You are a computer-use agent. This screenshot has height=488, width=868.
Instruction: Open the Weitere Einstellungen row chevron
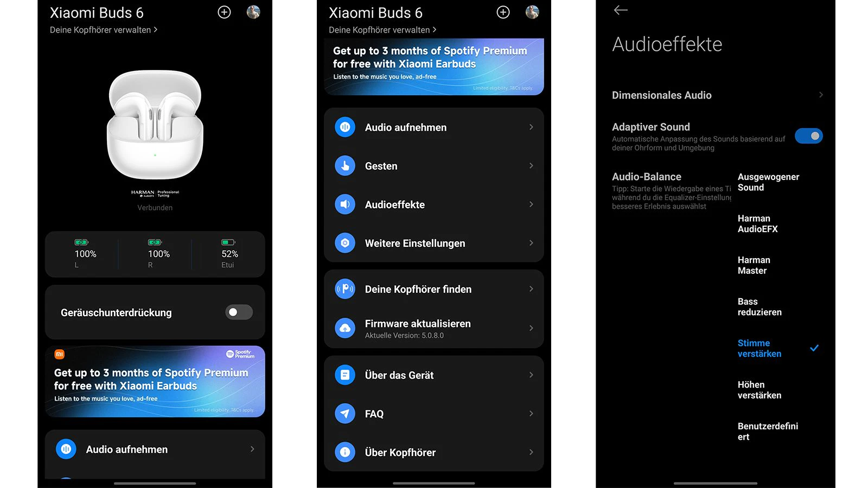531,242
